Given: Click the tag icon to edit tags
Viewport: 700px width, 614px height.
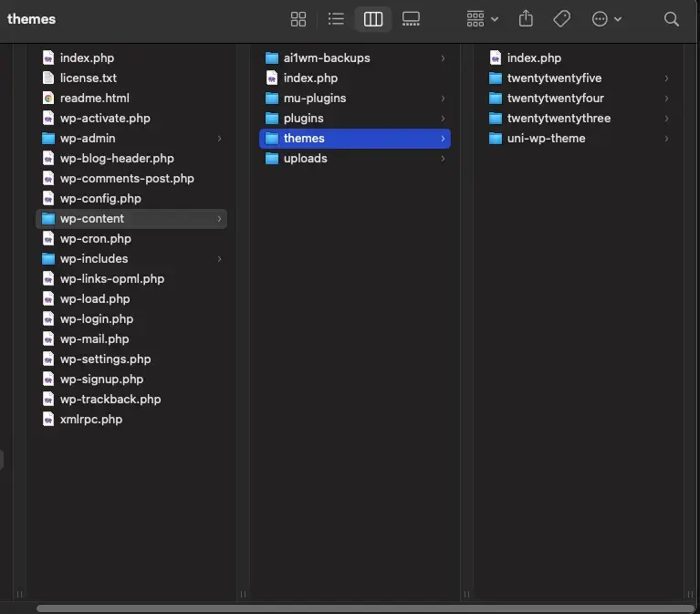Looking at the screenshot, I should pos(562,19).
